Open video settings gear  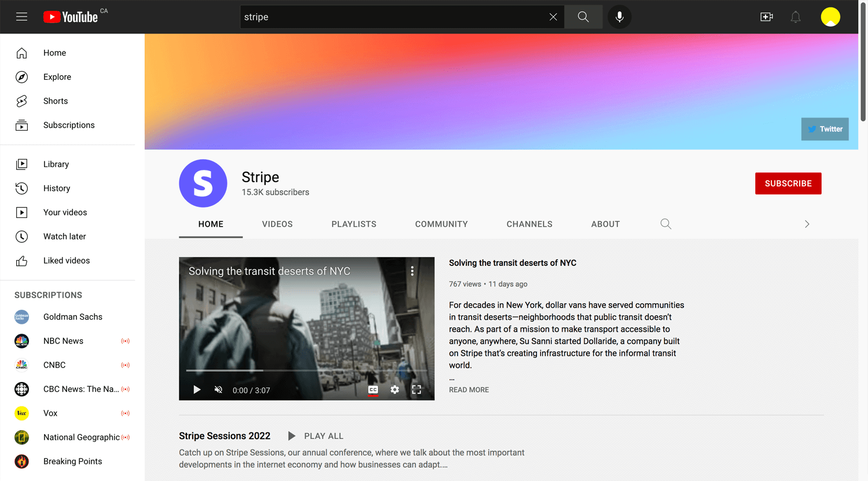point(395,390)
